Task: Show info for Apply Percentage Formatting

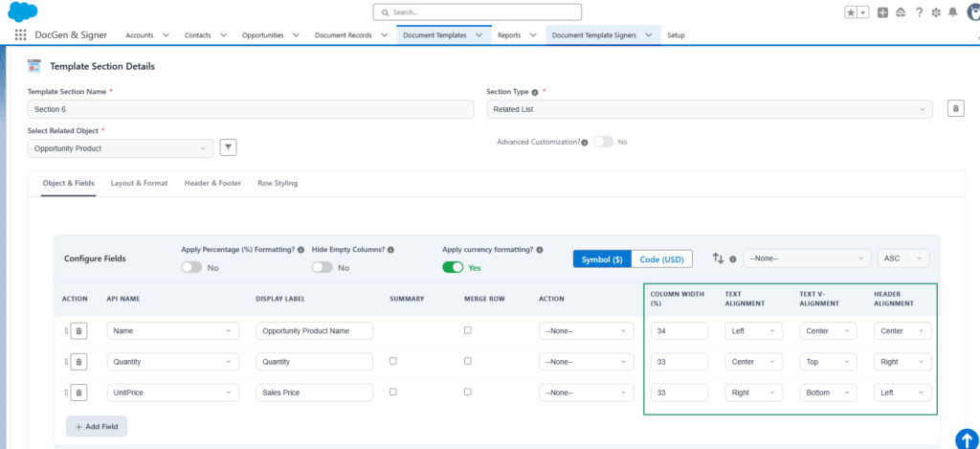Action: [301, 250]
